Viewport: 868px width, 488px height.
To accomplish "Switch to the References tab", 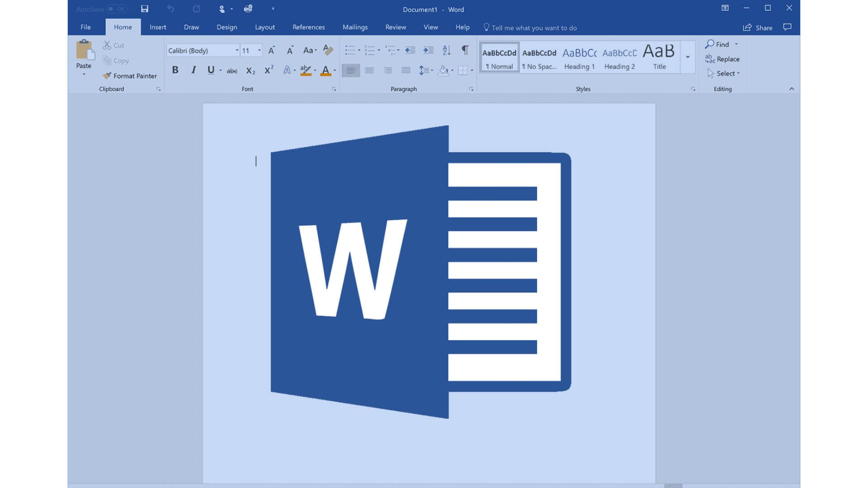I will (x=308, y=27).
